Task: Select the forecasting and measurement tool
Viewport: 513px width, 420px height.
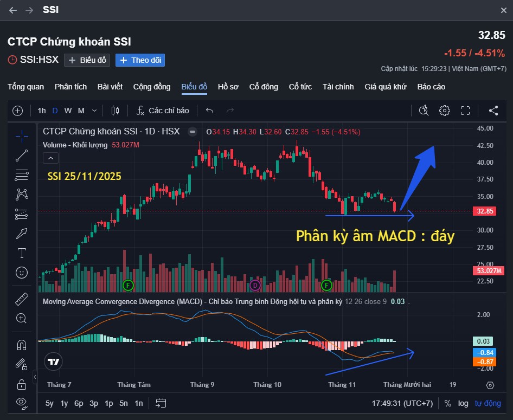Action: pyautogui.click(x=22, y=214)
